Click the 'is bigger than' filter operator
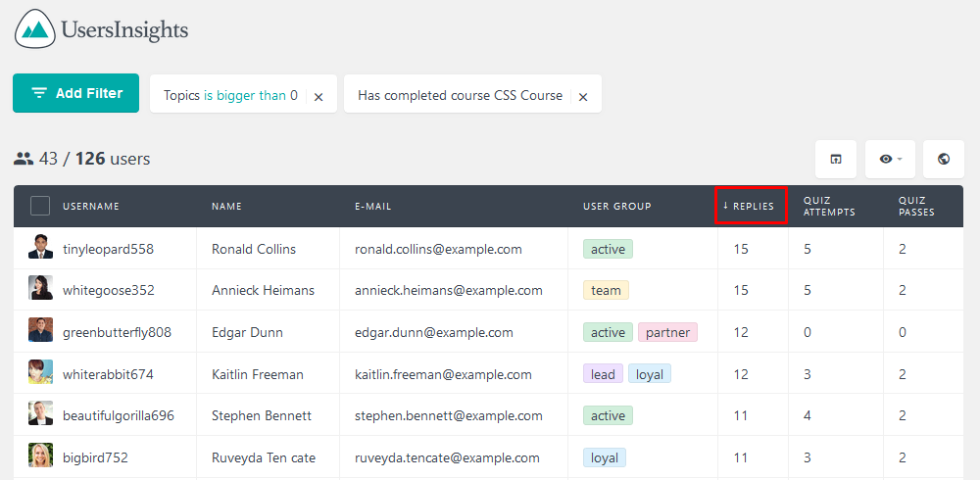The width and height of the screenshot is (980, 480). [245, 96]
